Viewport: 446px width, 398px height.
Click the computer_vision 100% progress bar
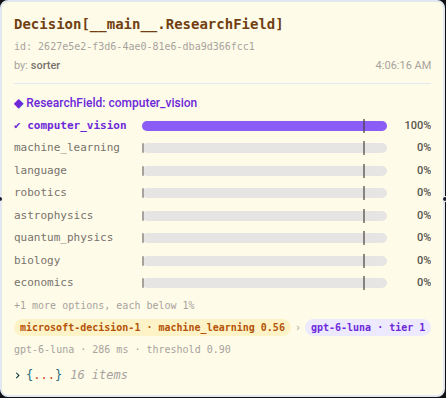pyautogui.click(x=264, y=126)
